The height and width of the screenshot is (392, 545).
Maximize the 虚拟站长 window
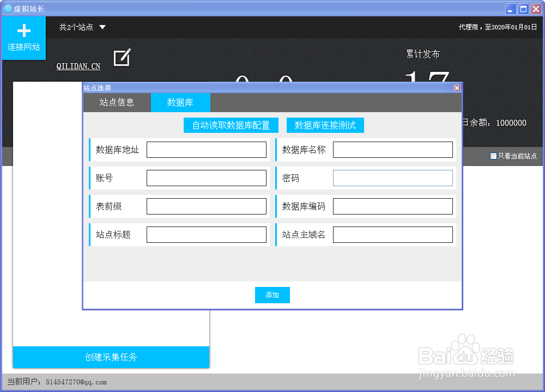click(x=523, y=9)
